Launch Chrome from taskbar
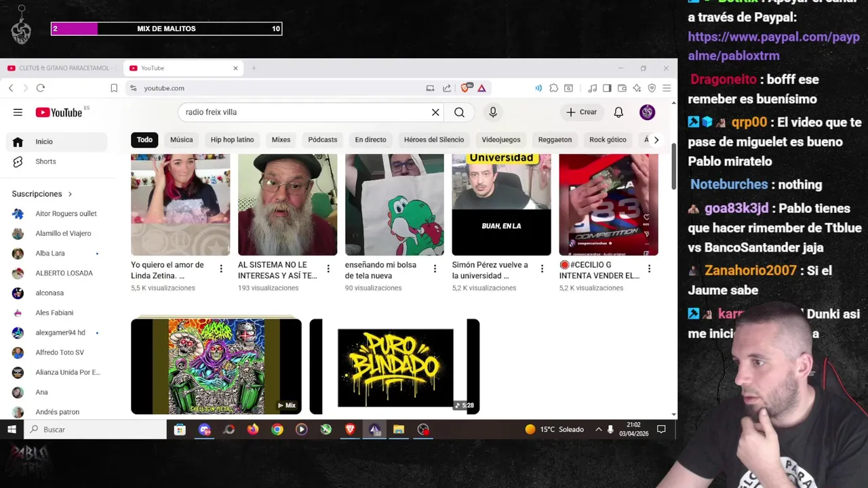This screenshot has height=488, width=868. (277, 429)
